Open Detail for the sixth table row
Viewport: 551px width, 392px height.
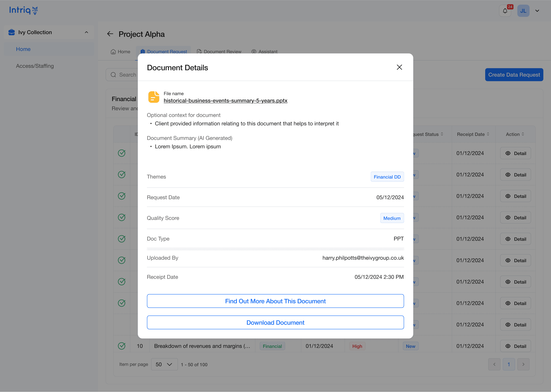tap(515, 260)
